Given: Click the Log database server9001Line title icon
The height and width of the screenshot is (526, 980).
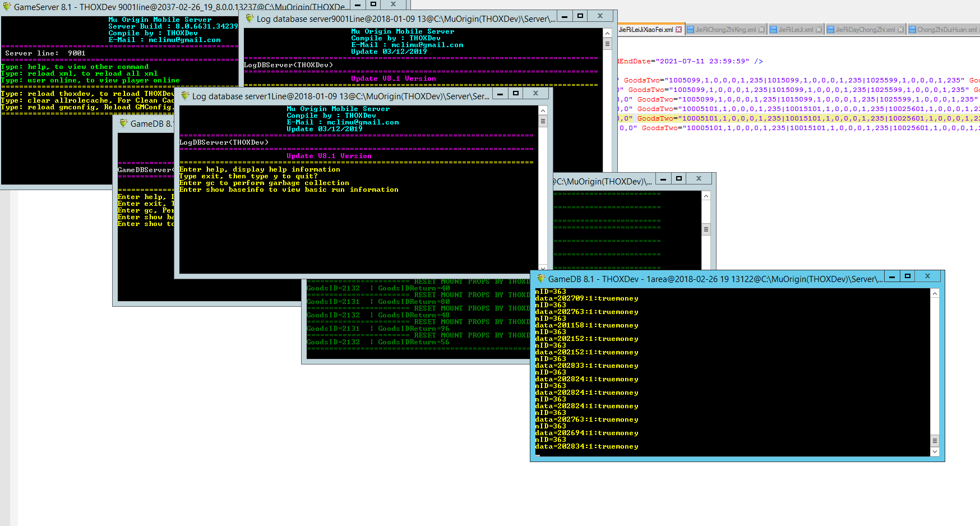Looking at the screenshot, I should pyautogui.click(x=249, y=19).
